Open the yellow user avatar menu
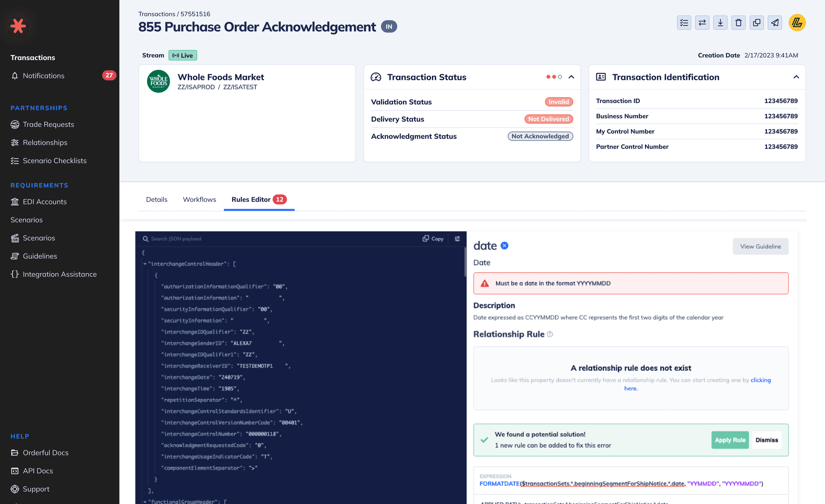825x504 pixels. (797, 23)
